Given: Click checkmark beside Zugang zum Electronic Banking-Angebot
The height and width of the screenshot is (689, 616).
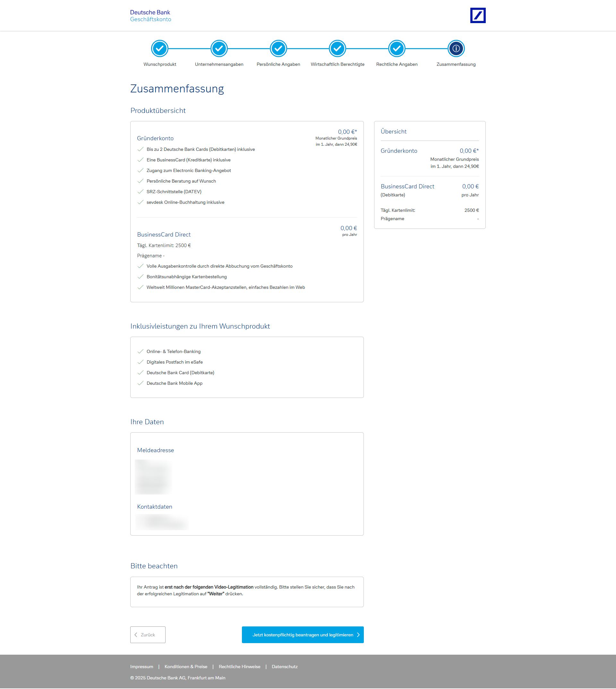Looking at the screenshot, I should point(141,170).
